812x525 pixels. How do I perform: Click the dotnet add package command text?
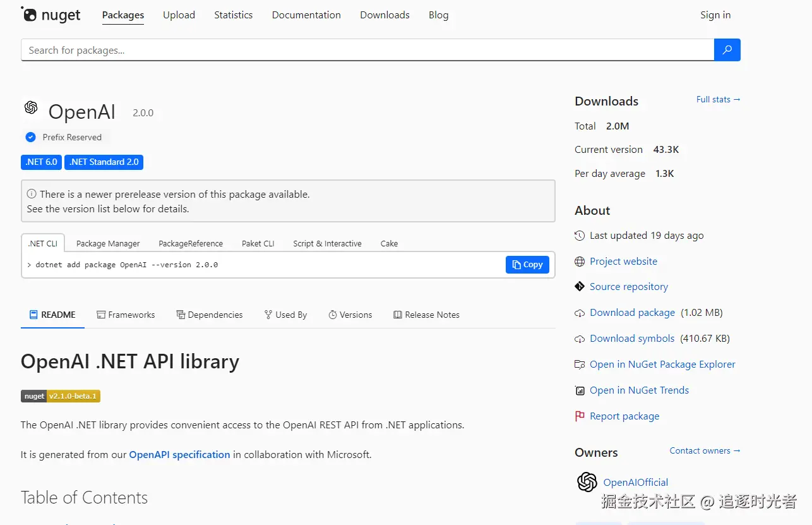coord(126,265)
